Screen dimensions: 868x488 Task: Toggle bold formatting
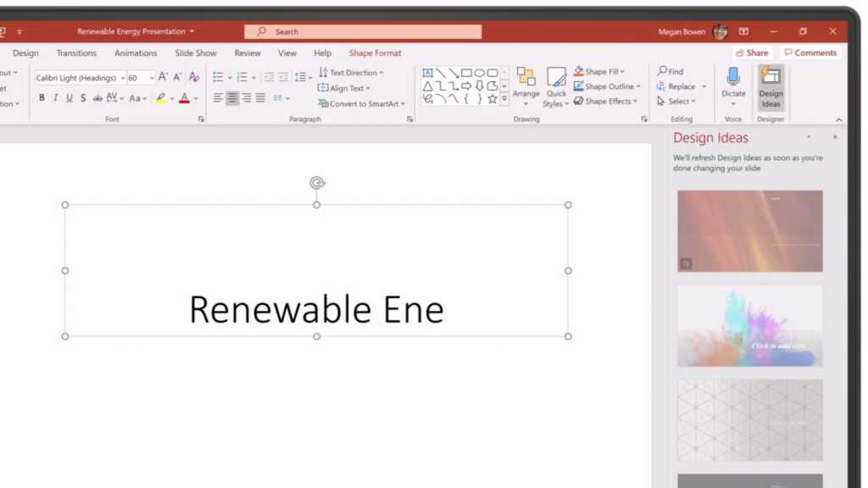tap(42, 98)
